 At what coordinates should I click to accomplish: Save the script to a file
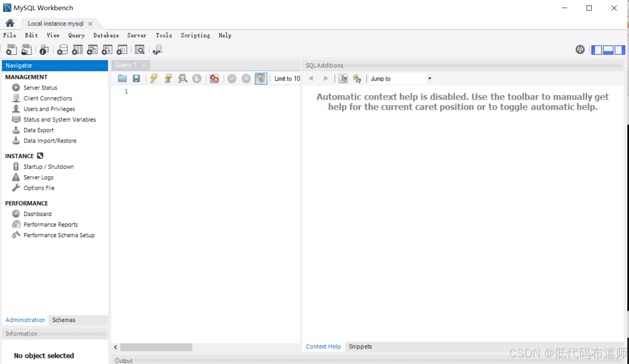(136, 78)
